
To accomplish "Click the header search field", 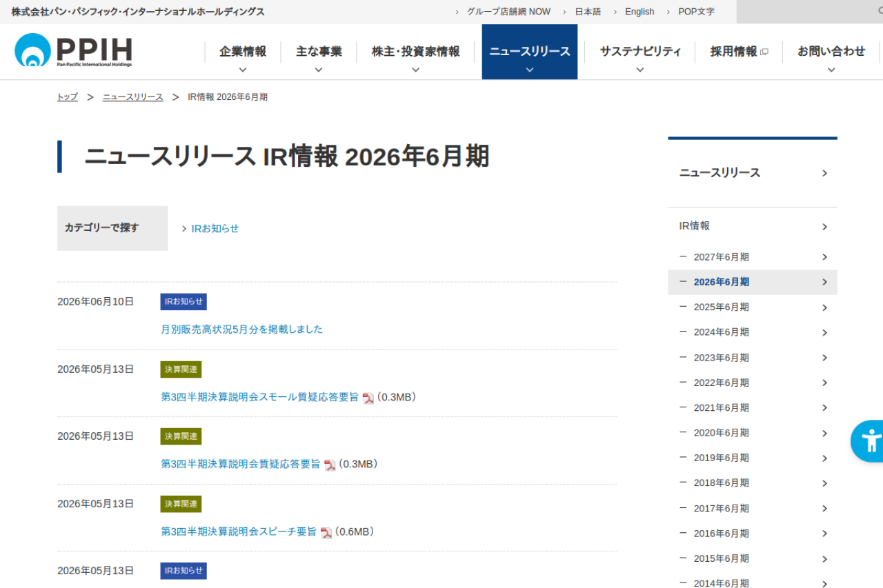I will pyautogui.click(x=810, y=12).
